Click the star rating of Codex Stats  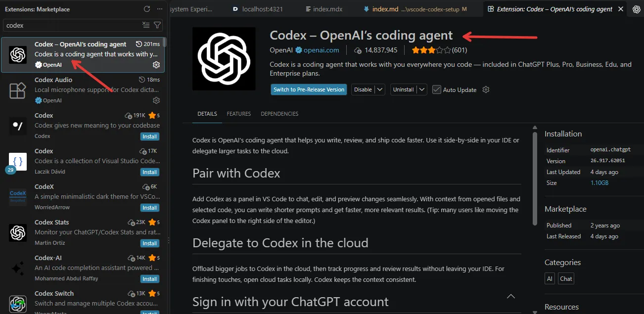(x=154, y=222)
